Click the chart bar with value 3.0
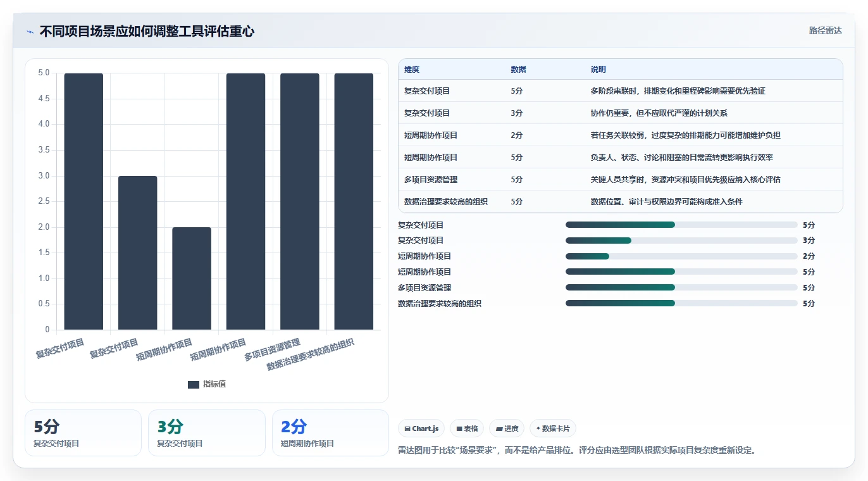Screen dimensions: 868x481 click(138, 253)
